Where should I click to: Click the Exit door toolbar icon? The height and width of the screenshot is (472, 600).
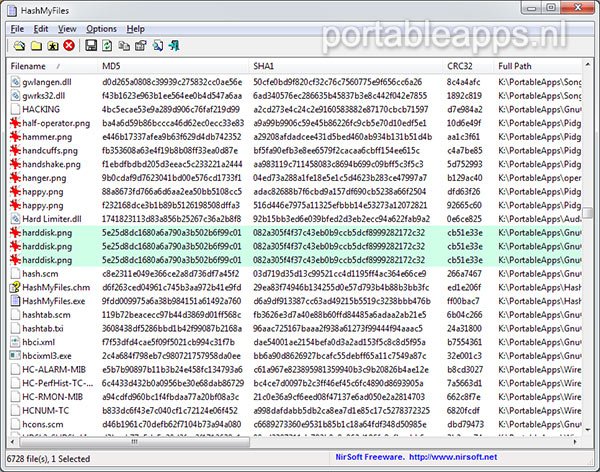coord(174,46)
